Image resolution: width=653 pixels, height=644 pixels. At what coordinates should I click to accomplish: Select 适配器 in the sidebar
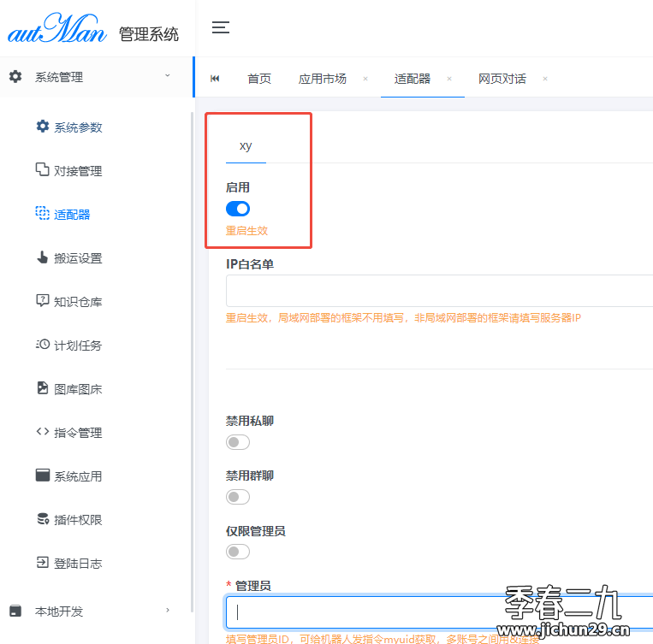(72, 215)
